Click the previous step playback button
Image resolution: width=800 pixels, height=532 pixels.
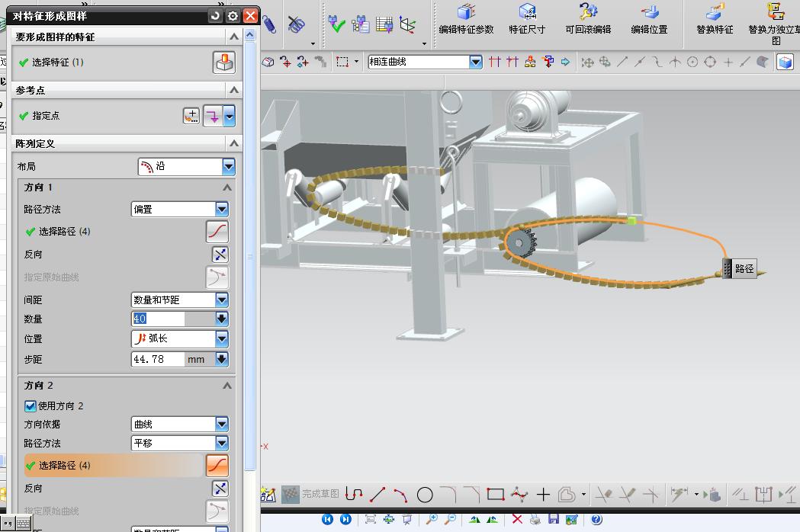pos(328,519)
